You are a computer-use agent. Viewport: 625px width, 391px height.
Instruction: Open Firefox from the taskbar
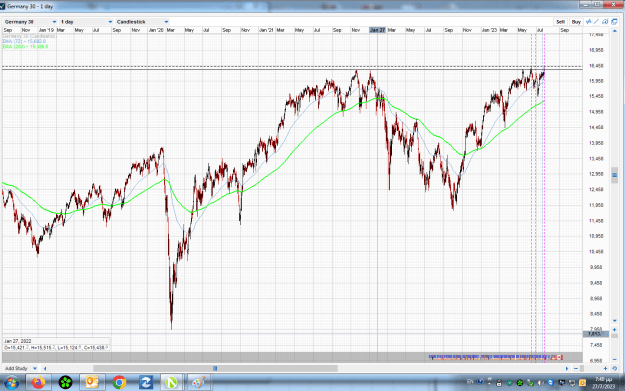[39, 383]
